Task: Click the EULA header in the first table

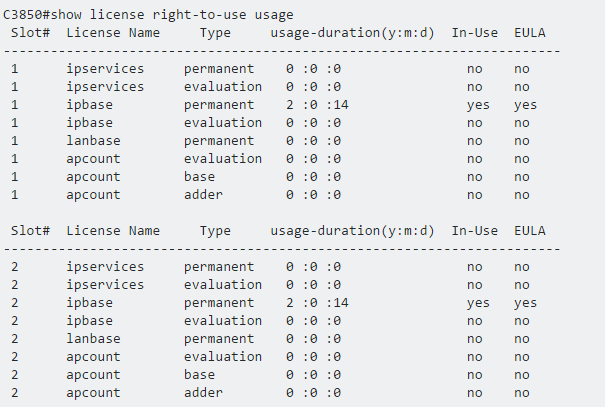Action: pyautogui.click(x=529, y=33)
